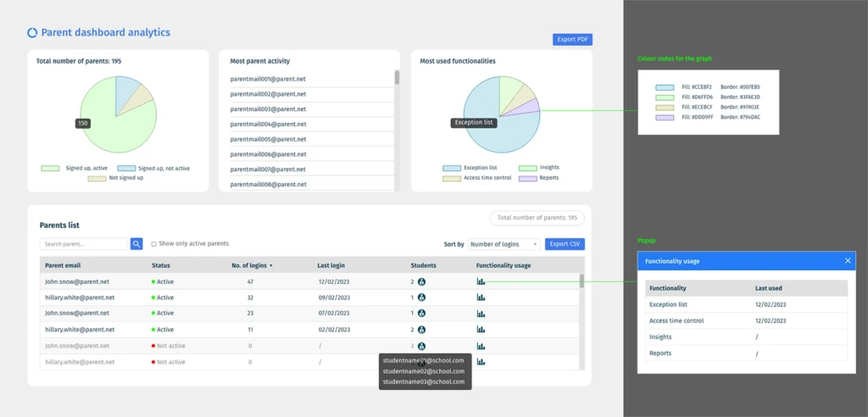This screenshot has width=868, height=417.
Task: Click the Parents list table scrollbar
Action: [x=581, y=281]
